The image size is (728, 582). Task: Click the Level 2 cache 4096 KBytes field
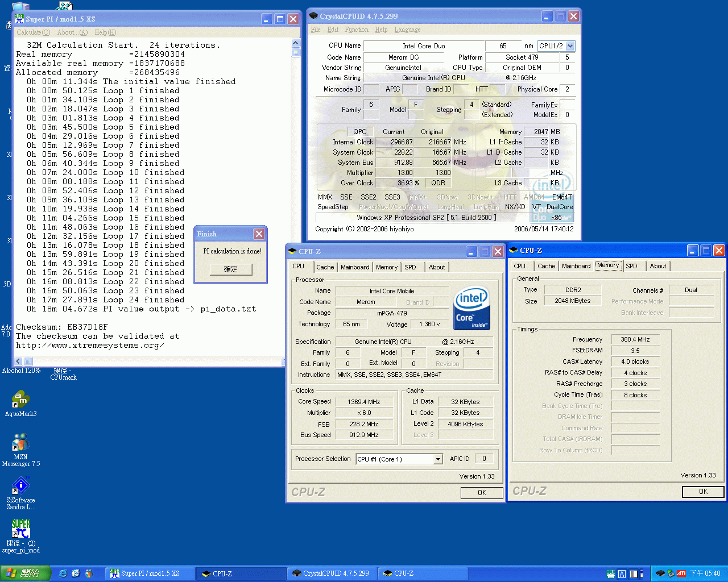(465, 424)
